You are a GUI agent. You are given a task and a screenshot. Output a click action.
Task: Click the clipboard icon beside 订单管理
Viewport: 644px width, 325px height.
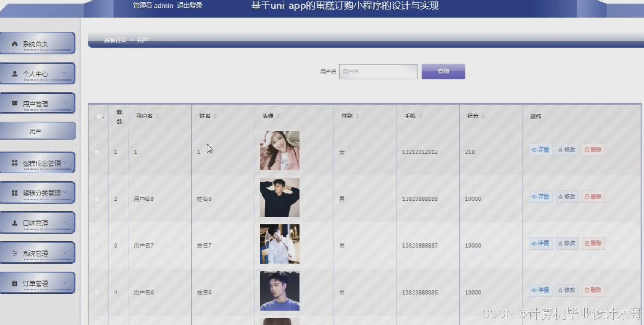tap(15, 283)
